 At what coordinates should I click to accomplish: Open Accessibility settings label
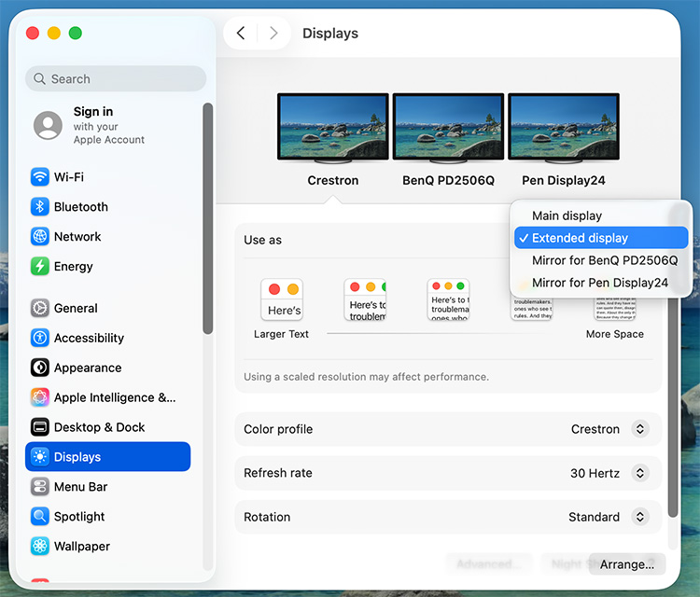[x=89, y=338]
